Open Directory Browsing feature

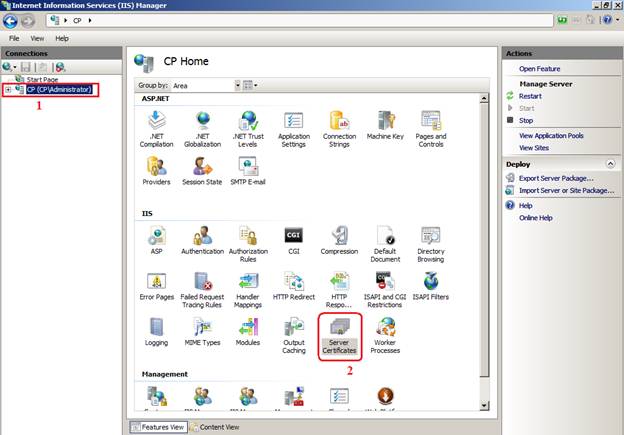(431, 244)
